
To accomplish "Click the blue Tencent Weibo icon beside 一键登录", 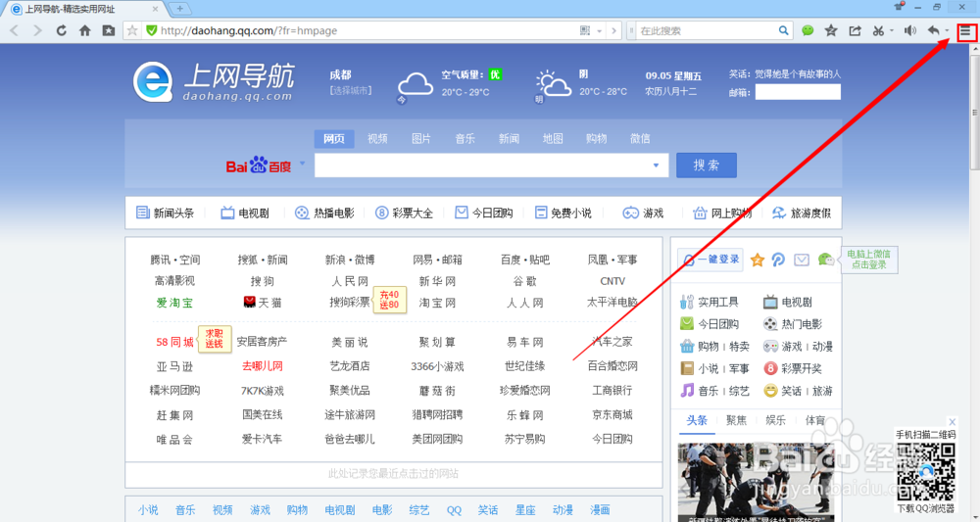I will (778, 260).
